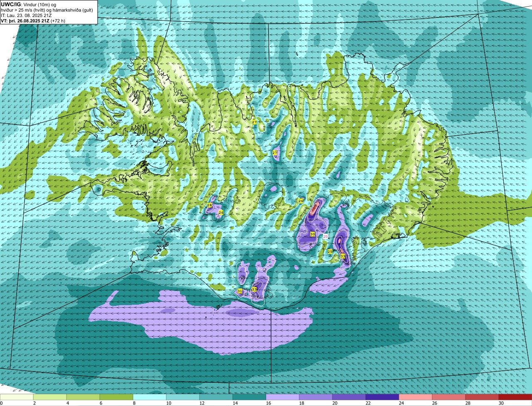Click the 10–12 m/s light teal swatch
This screenshot has height=406, width=532.
click(183, 397)
